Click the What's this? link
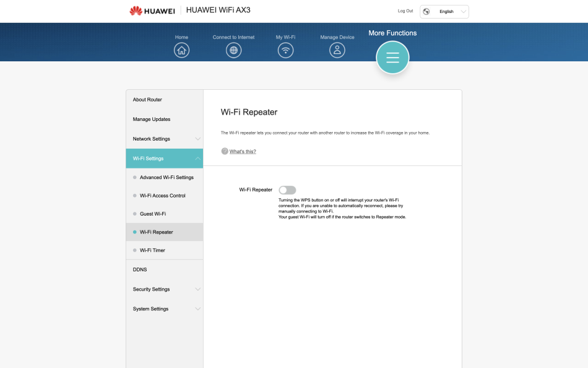Screen dimensions: 588x368 pyautogui.click(x=243, y=151)
